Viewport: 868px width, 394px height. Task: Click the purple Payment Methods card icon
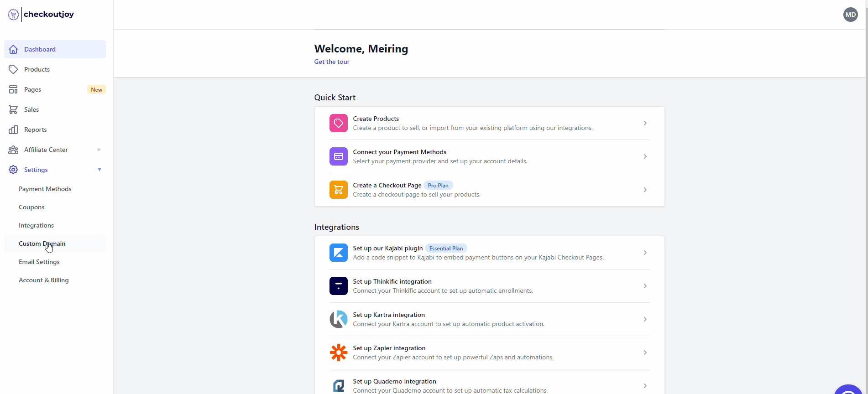338,156
